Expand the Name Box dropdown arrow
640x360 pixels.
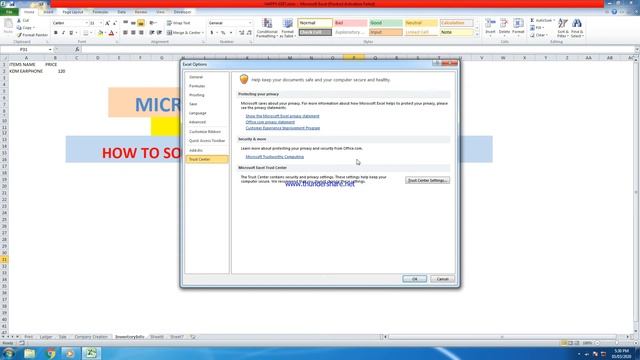click(50, 49)
